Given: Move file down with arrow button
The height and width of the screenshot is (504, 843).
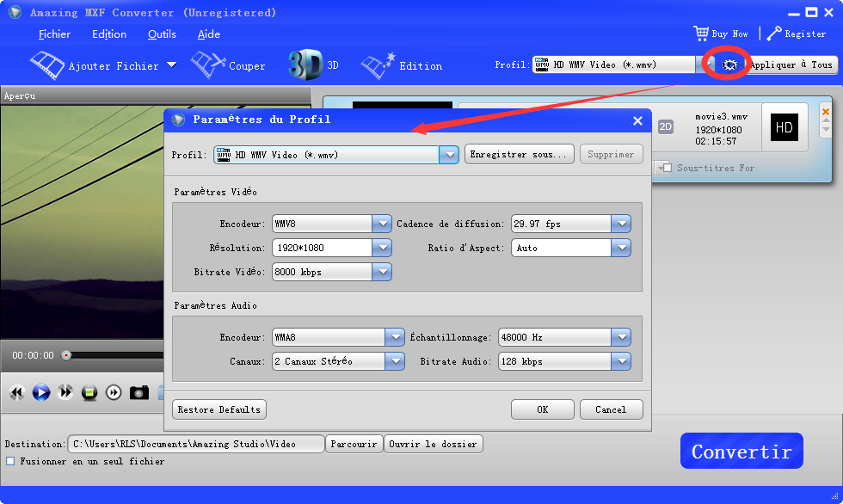Looking at the screenshot, I should click(826, 129).
